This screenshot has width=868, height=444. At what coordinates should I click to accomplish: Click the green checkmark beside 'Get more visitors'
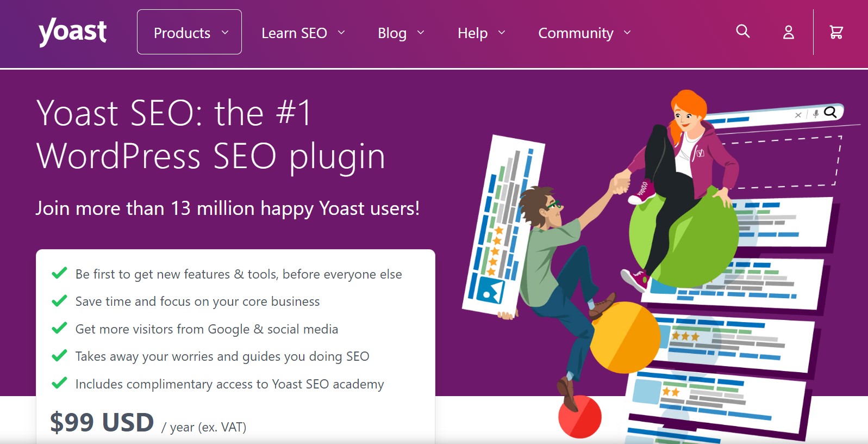click(x=59, y=328)
